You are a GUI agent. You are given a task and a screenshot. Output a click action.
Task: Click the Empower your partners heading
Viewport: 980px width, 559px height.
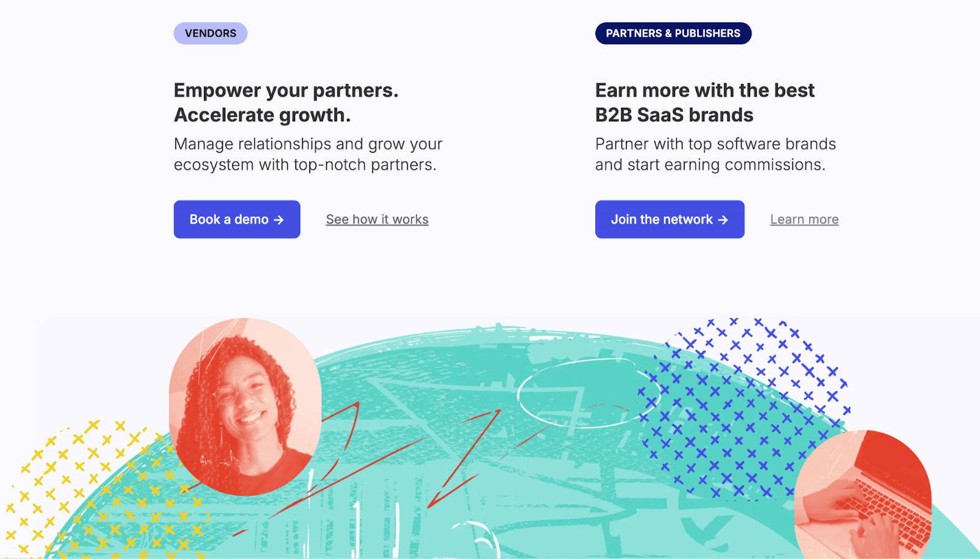click(x=286, y=91)
